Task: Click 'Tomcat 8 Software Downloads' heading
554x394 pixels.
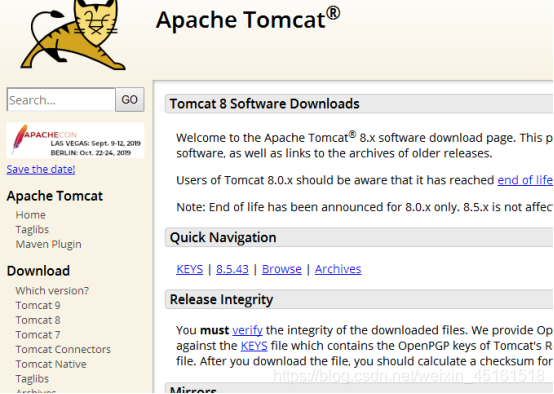Action: (264, 104)
